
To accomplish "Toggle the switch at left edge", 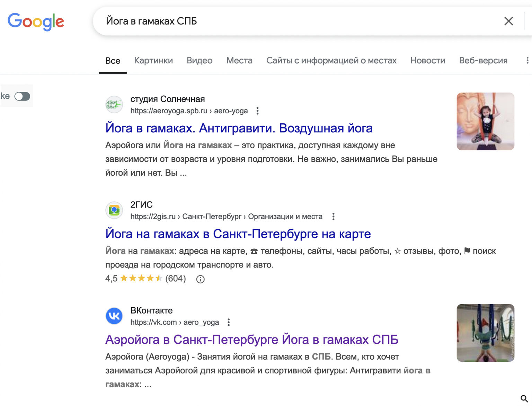I will coord(22,96).
